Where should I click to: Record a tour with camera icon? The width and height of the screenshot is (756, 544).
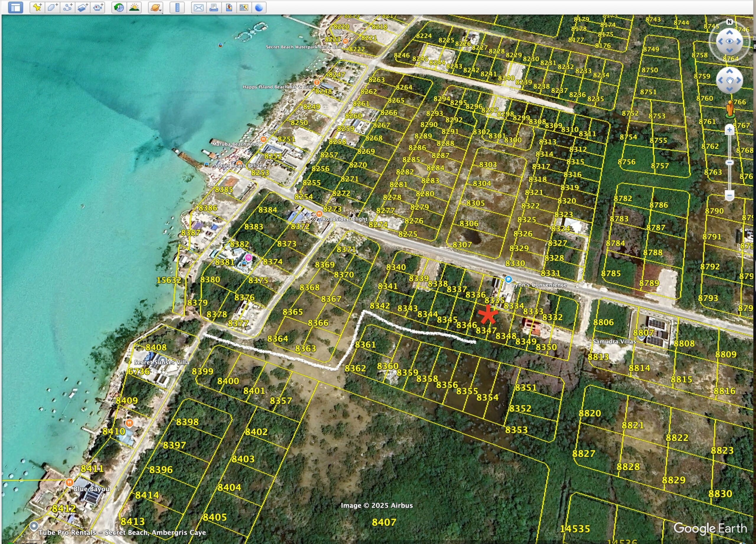[98, 7]
